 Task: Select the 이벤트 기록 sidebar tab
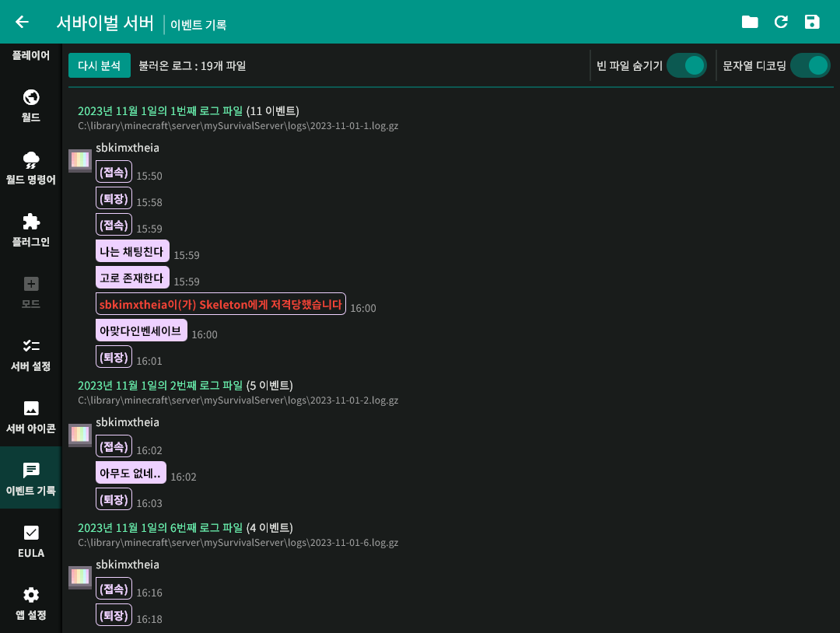point(30,477)
